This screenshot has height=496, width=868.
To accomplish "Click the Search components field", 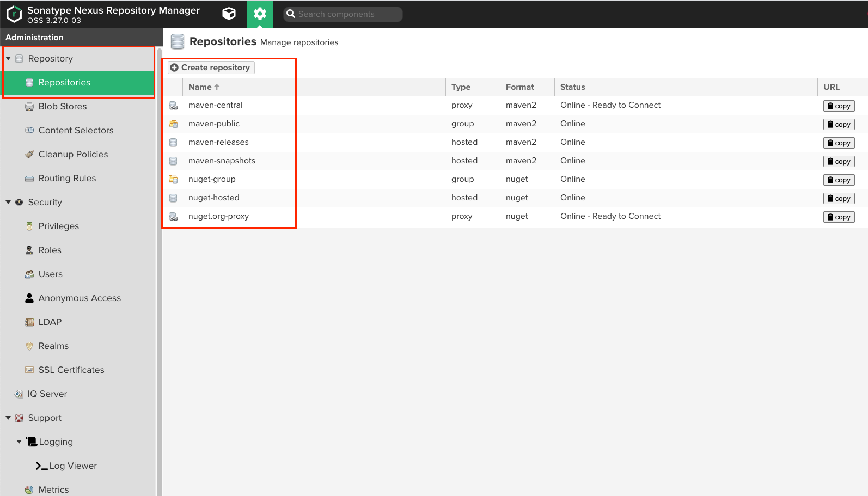I will (343, 14).
